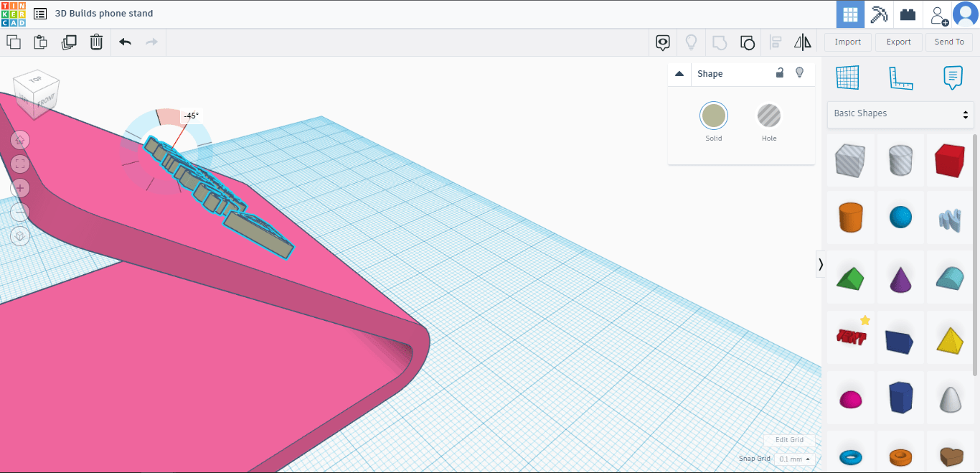Click the Copy icon in toolbar
The height and width of the screenshot is (473, 980).
click(x=13, y=42)
